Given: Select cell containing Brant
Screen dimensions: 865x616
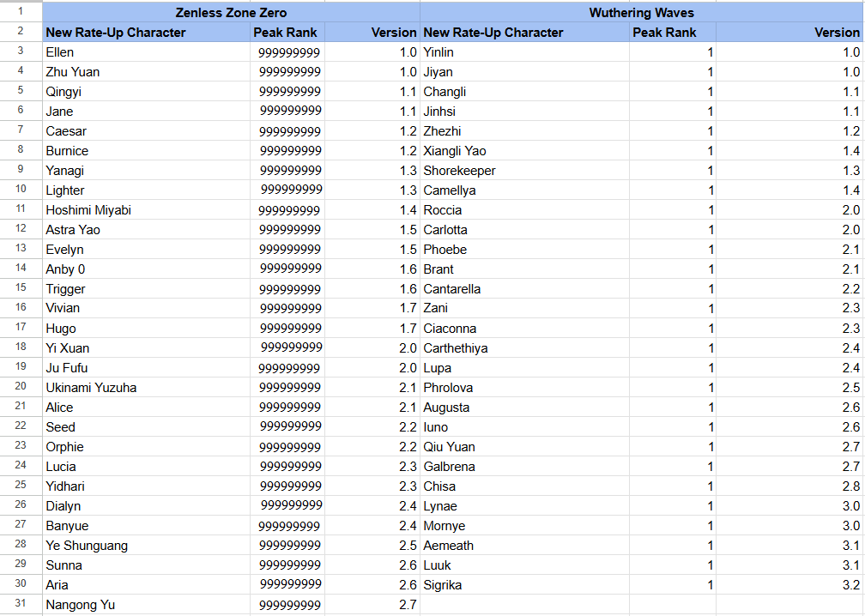Looking at the screenshot, I should coord(524,269).
